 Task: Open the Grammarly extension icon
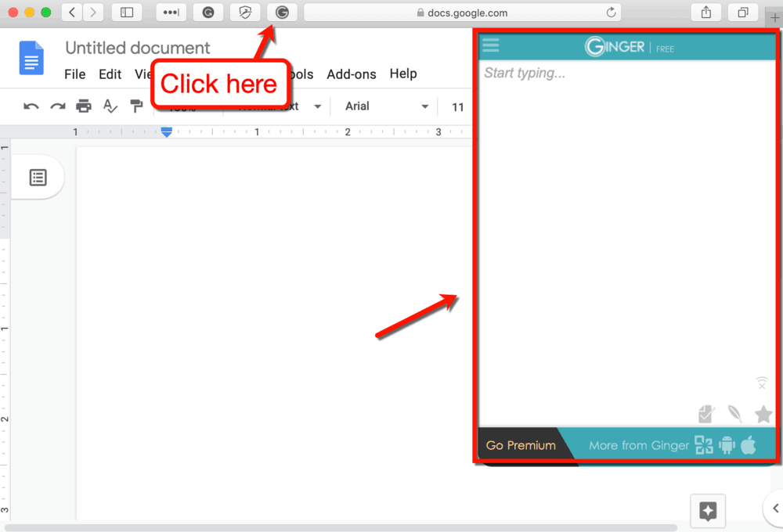[x=208, y=13]
